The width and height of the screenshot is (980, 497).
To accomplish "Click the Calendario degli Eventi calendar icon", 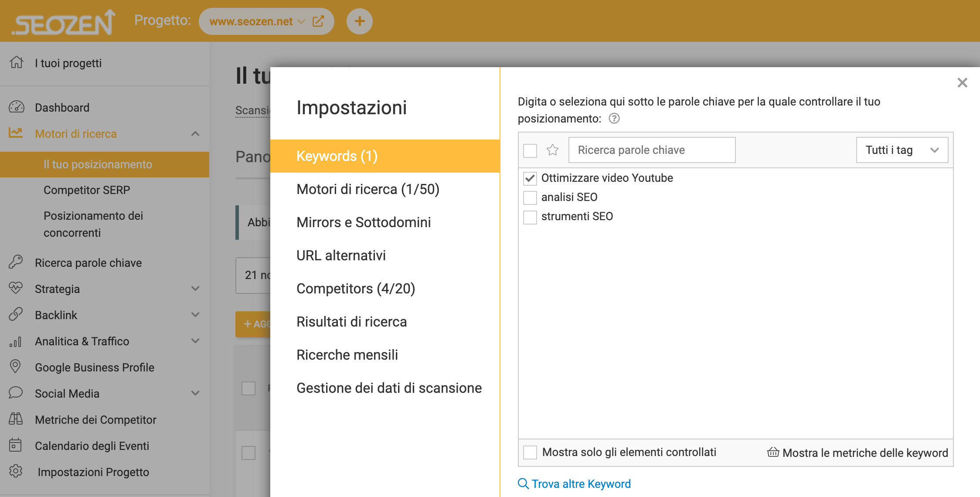I will (x=15, y=445).
